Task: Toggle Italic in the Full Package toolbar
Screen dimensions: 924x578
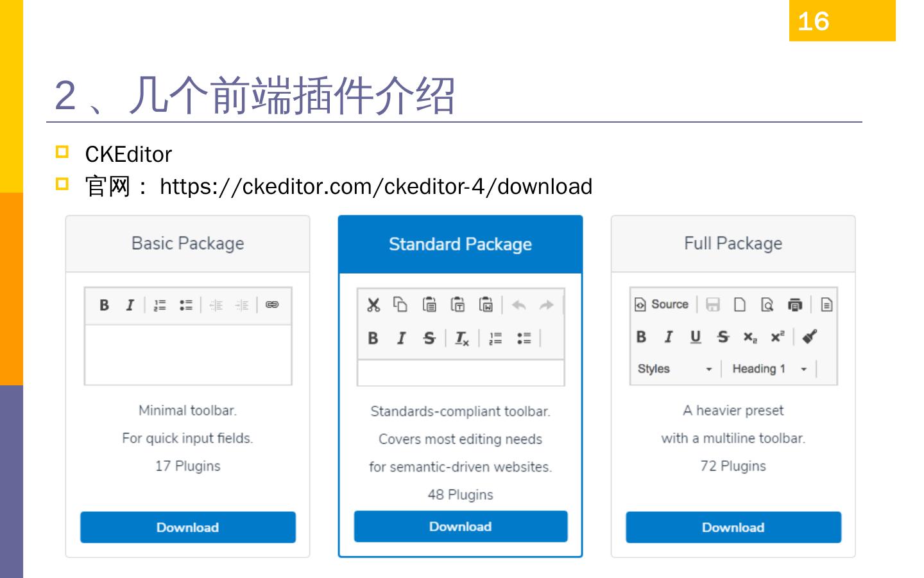Action: 669,337
